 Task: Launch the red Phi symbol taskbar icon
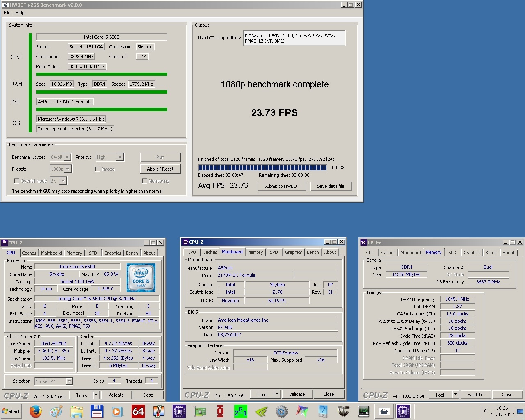220,411
